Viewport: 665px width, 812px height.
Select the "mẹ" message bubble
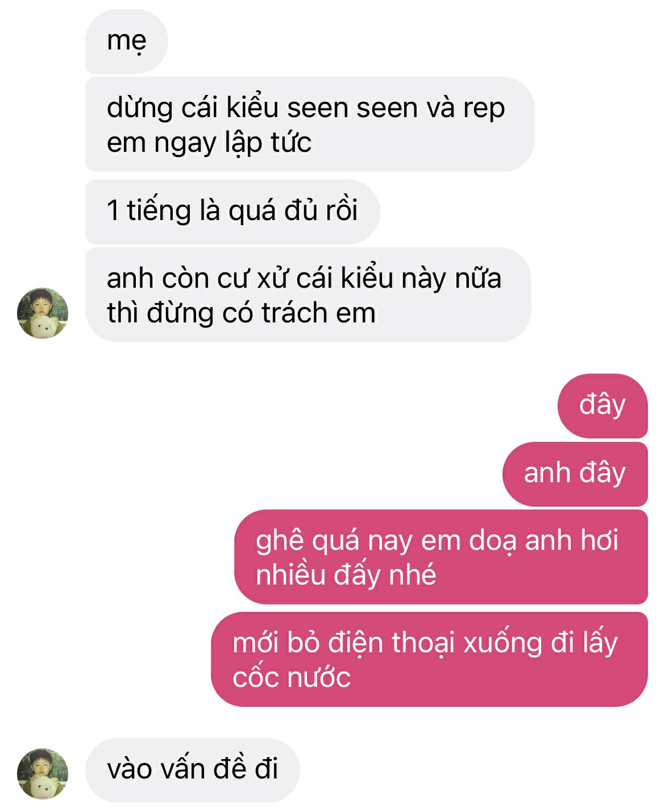point(127,42)
